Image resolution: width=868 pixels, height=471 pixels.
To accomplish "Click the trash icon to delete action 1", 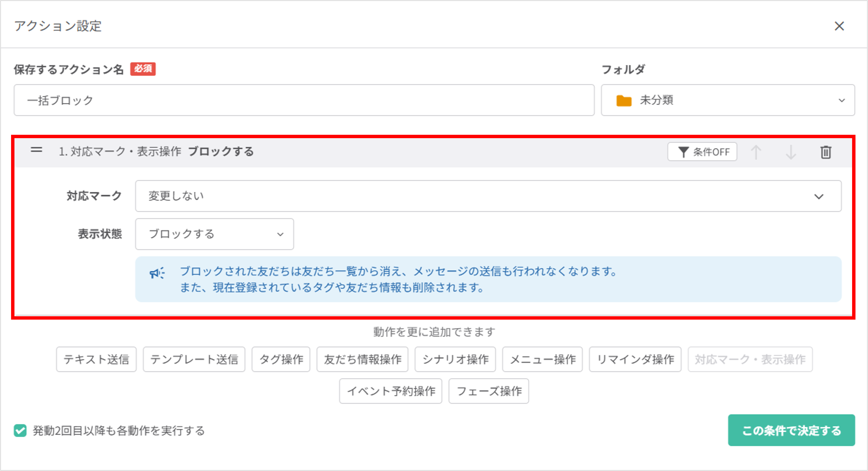I will [825, 152].
